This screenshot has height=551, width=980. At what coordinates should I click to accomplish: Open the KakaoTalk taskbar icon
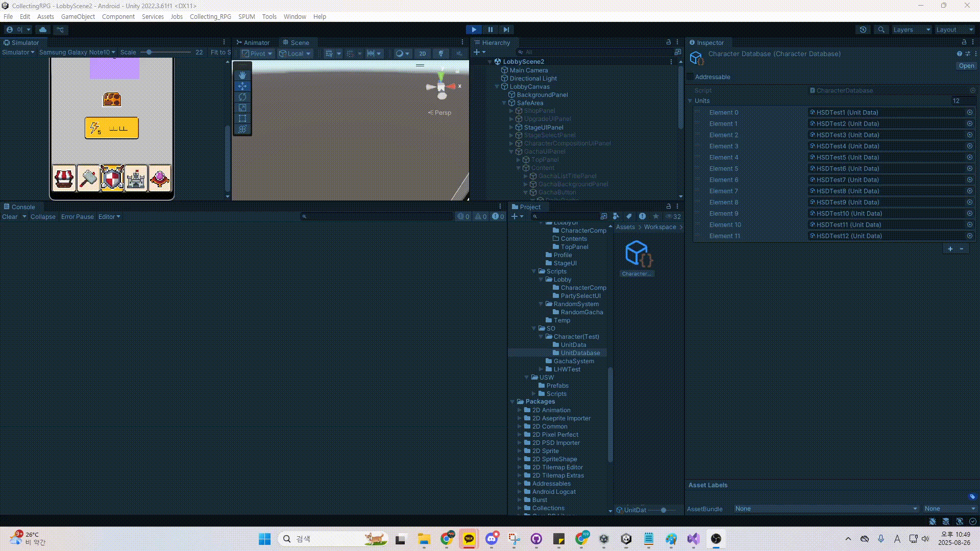pos(469,539)
